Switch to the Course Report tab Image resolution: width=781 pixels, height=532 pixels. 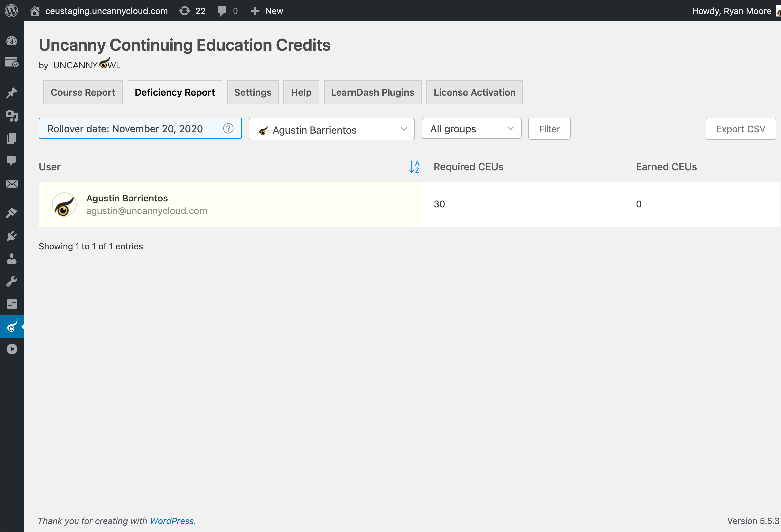pos(83,92)
